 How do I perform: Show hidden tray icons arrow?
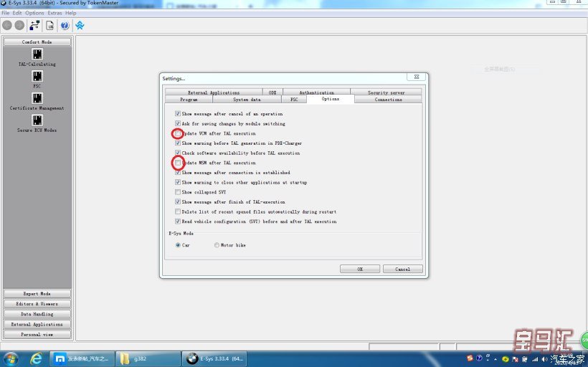tap(495, 359)
